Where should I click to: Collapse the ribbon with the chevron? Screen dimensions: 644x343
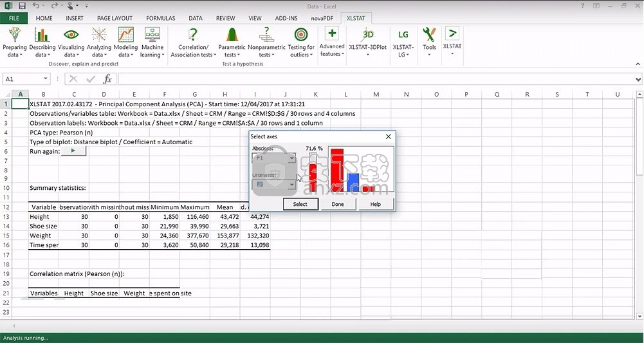click(638, 64)
